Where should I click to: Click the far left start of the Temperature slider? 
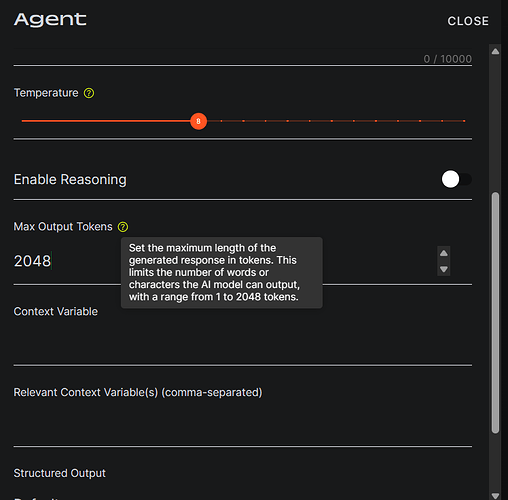coord(22,121)
